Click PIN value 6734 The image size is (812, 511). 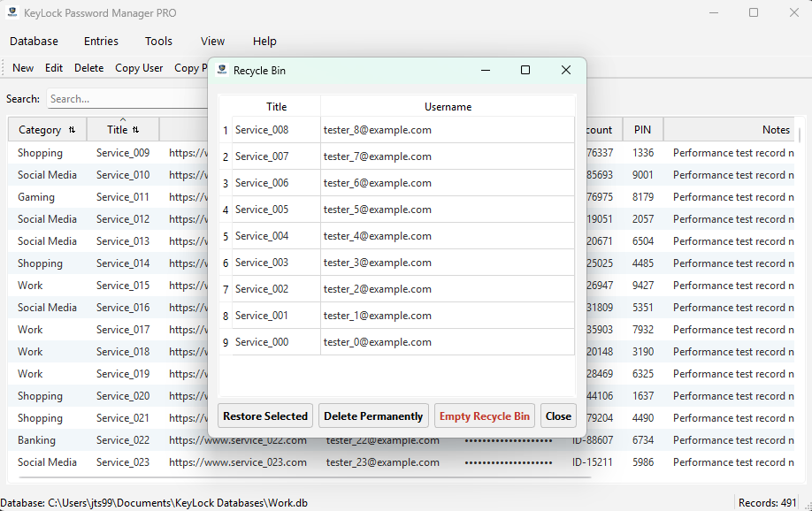(x=643, y=440)
